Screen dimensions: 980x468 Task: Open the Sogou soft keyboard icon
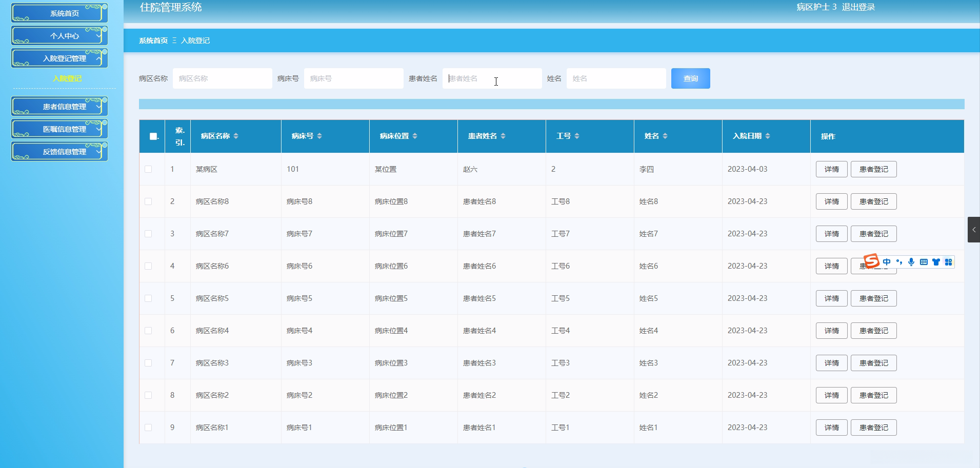click(x=924, y=262)
